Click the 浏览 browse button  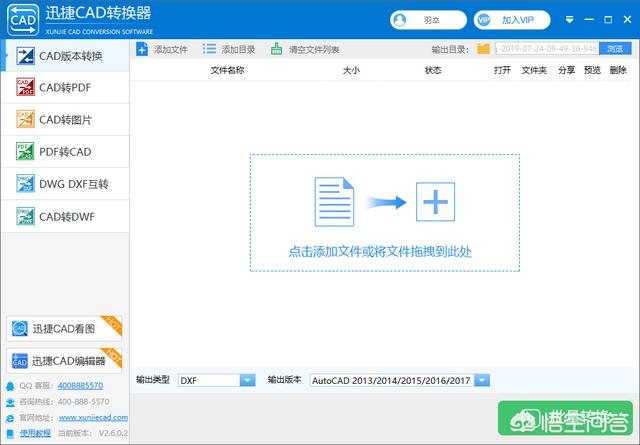(x=615, y=49)
